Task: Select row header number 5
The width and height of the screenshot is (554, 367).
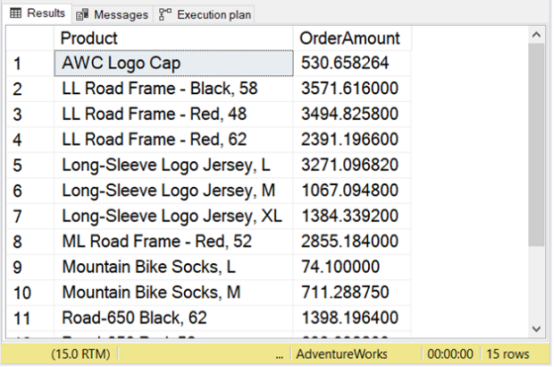Action: coord(30,165)
